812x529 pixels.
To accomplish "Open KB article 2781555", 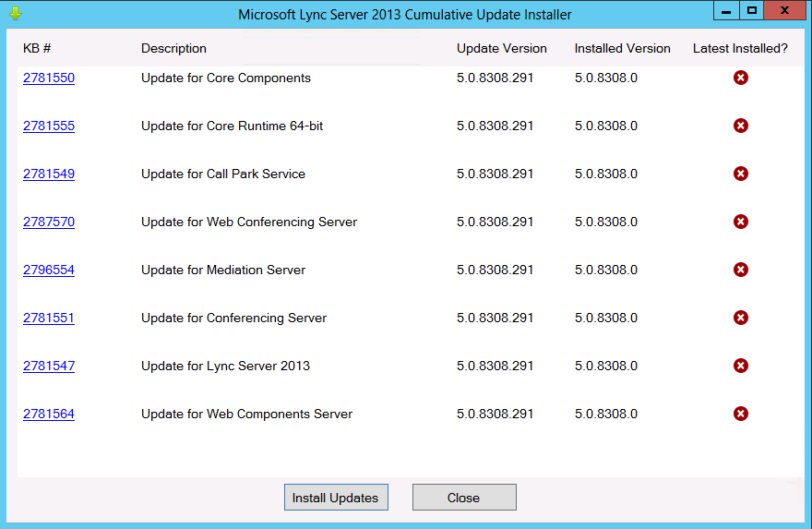I will [x=49, y=126].
